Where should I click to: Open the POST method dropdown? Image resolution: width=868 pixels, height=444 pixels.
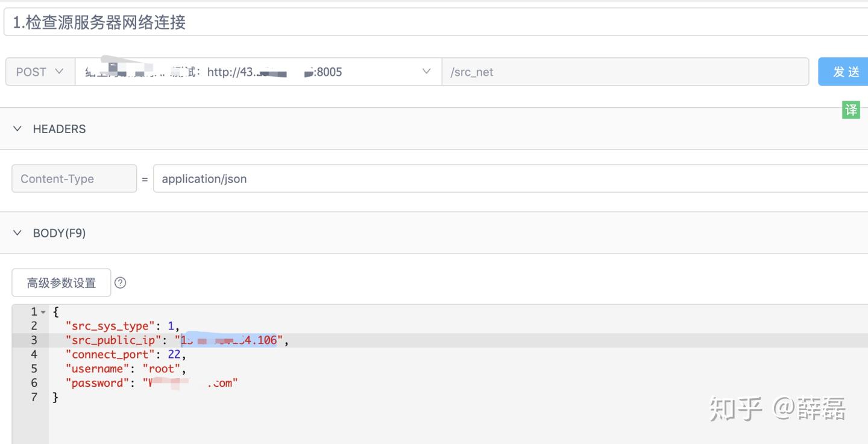40,72
